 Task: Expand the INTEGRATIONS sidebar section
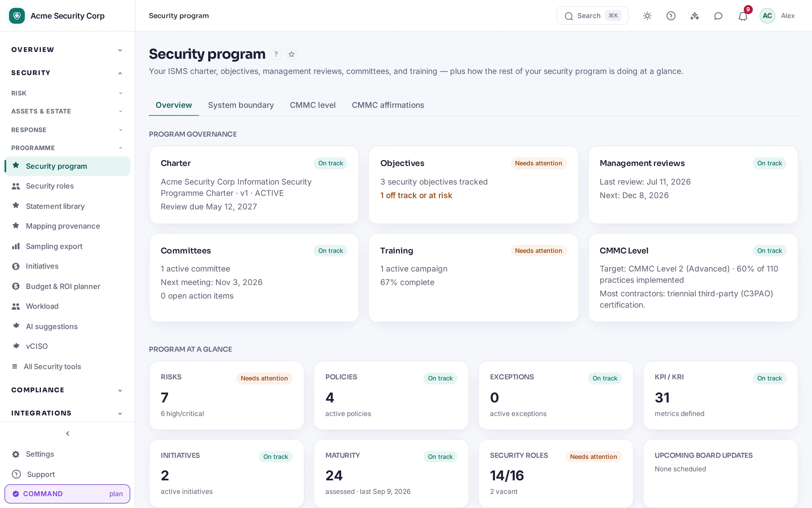[x=67, y=413]
